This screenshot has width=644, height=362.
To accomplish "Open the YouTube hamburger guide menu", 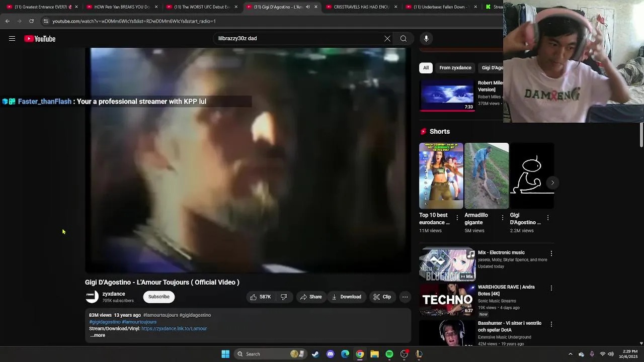I will 12,39.
